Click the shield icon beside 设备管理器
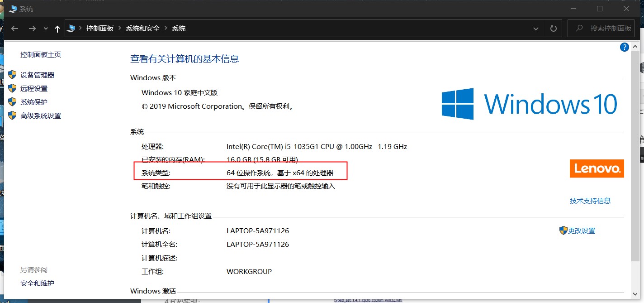The image size is (644, 303). tap(12, 74)
